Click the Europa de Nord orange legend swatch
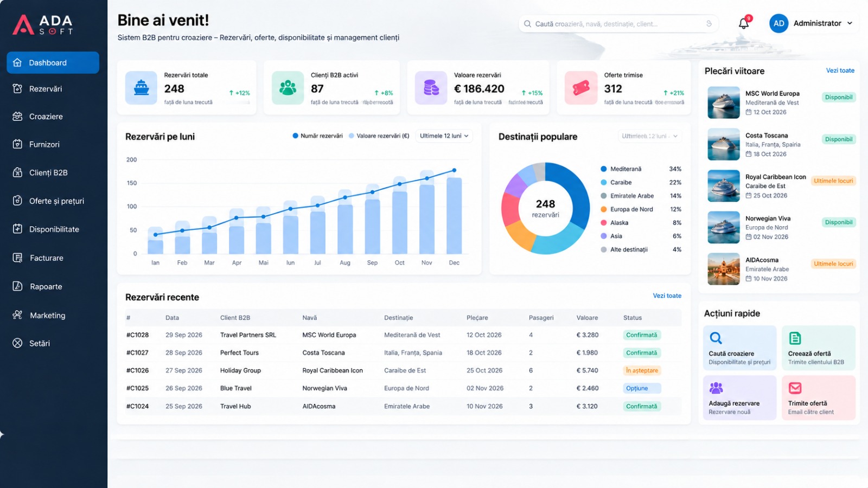Image resolution: width=868 pixels, height=488 pixels. tap(603, 209)
